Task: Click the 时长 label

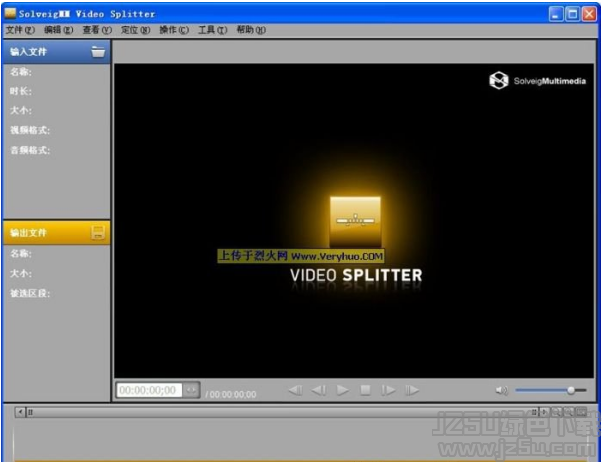Action: [x=21, y=91]
